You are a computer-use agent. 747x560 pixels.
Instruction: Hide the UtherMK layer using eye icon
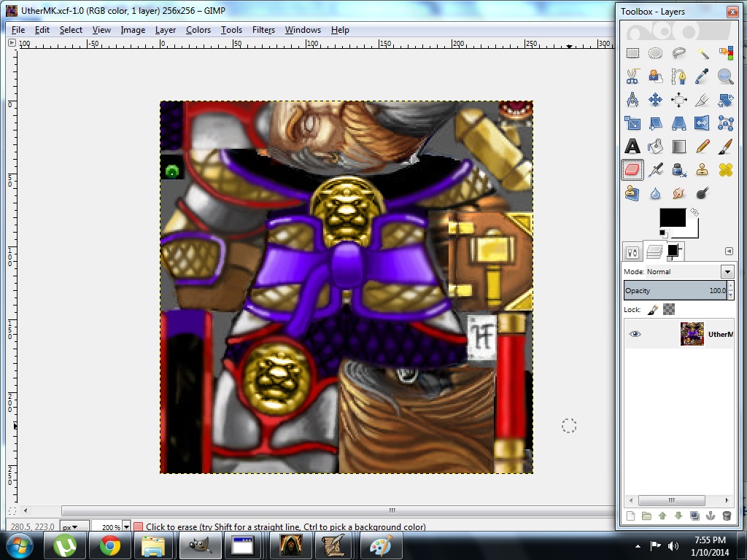tap(635, 334)
